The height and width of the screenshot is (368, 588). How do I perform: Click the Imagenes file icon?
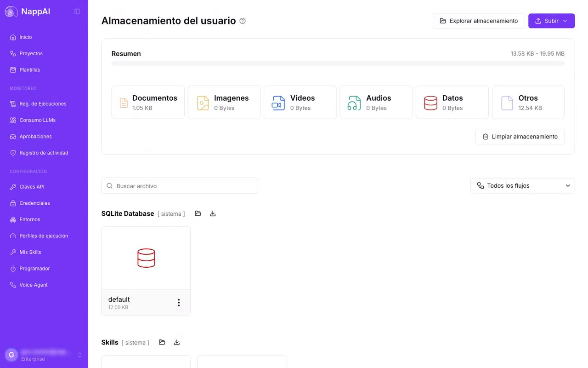203,103
